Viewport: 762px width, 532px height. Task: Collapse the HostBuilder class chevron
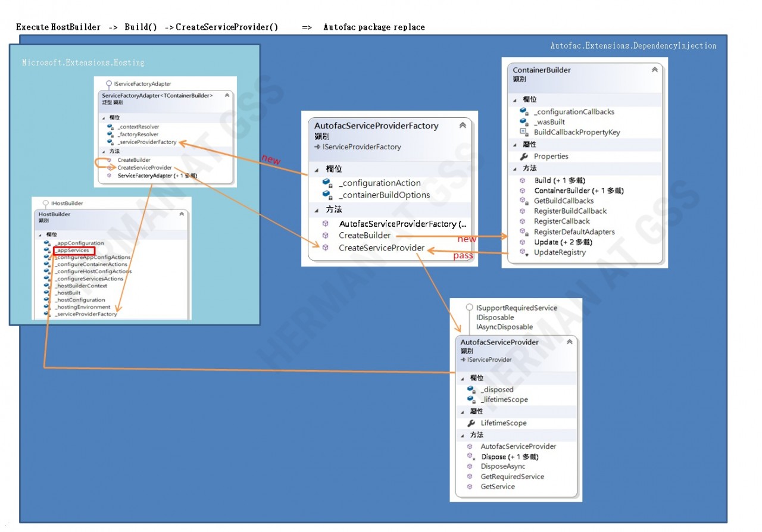182,214
